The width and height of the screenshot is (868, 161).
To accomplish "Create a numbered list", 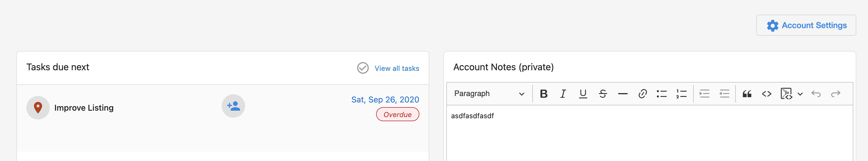I will coord(681,93).
